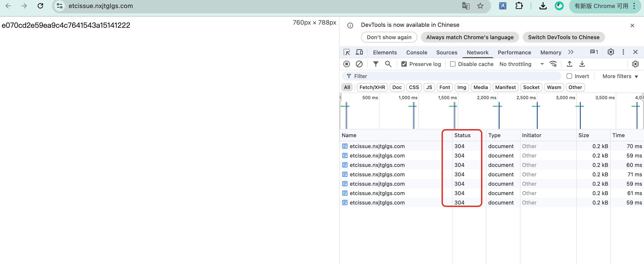644x264 pixels.
Task: Open network conditions via wifi icon
Action: click(x=553, y=64)
